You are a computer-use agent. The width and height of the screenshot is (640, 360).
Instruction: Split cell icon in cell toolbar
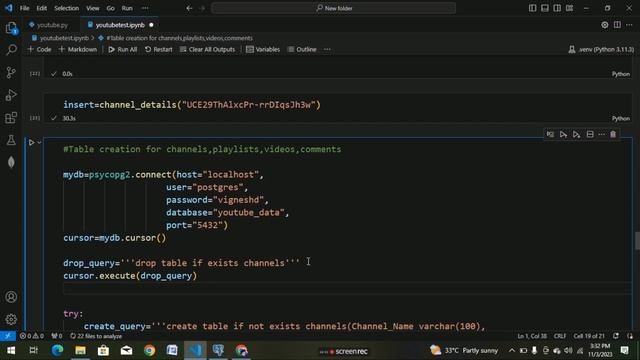tap(590, 134)
